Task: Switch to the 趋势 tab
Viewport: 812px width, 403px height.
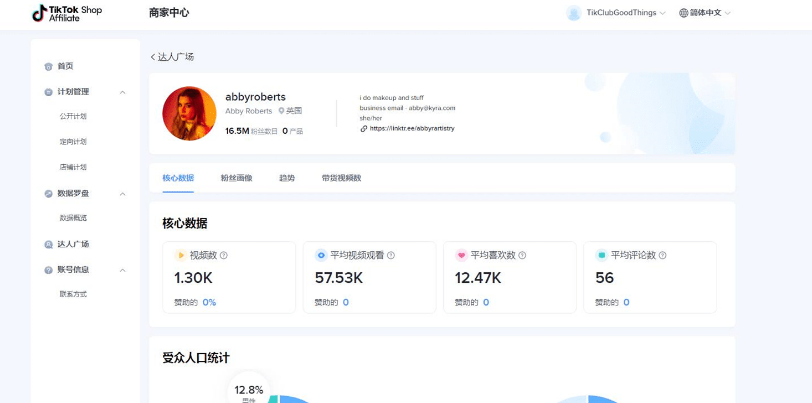Action: tap(287, 178)
